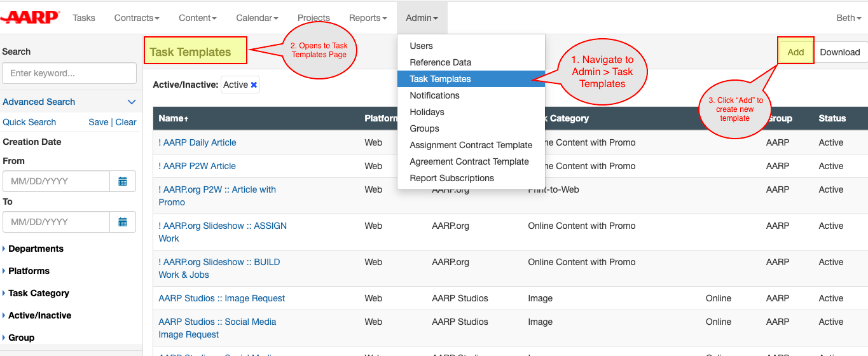Click the Print-to-Web task category cell

click(x=553, y=189)
